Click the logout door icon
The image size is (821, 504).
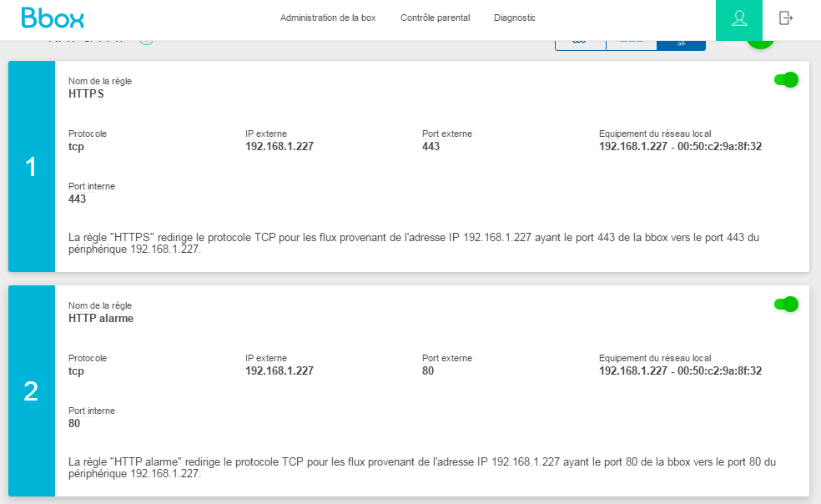pos(785,18)
